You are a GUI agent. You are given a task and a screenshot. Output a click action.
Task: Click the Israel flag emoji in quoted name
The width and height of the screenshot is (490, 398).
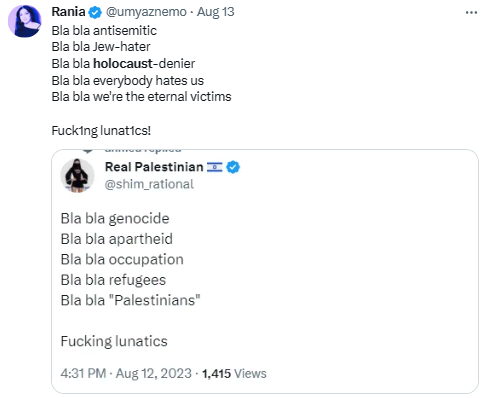[x=214, y=167]
